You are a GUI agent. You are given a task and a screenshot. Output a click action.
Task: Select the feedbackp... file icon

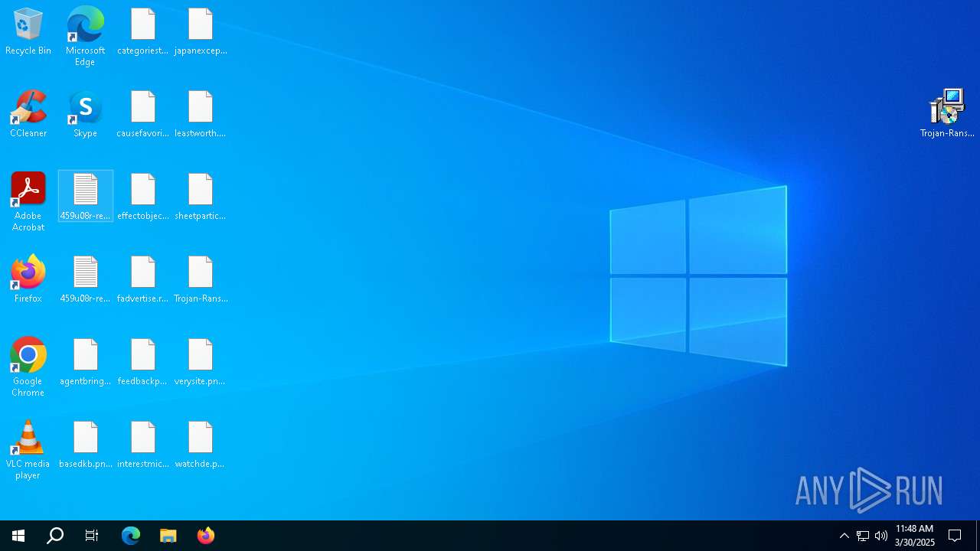[142, 363]
